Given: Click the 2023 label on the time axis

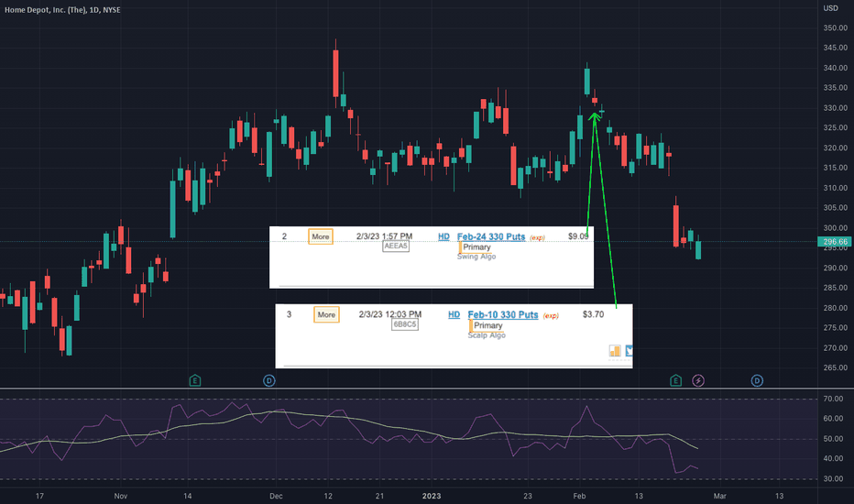Looking at the screenshot, I should point(432,496).
